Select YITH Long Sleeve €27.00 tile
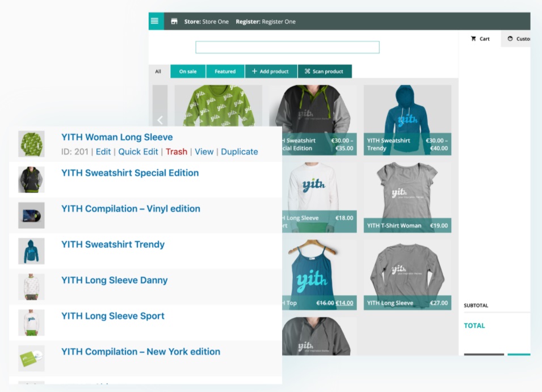This screenshot has width=542, height=392. (407, 275)
